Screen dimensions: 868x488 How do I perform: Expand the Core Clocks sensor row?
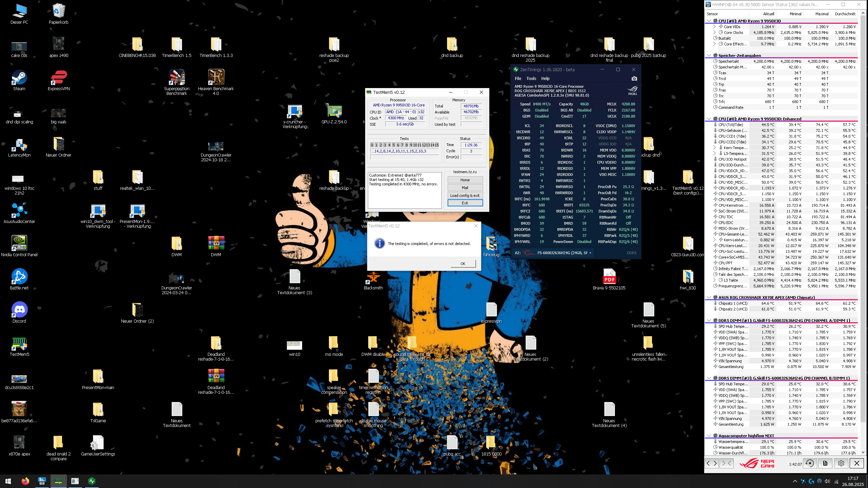(x=715, y=33)
